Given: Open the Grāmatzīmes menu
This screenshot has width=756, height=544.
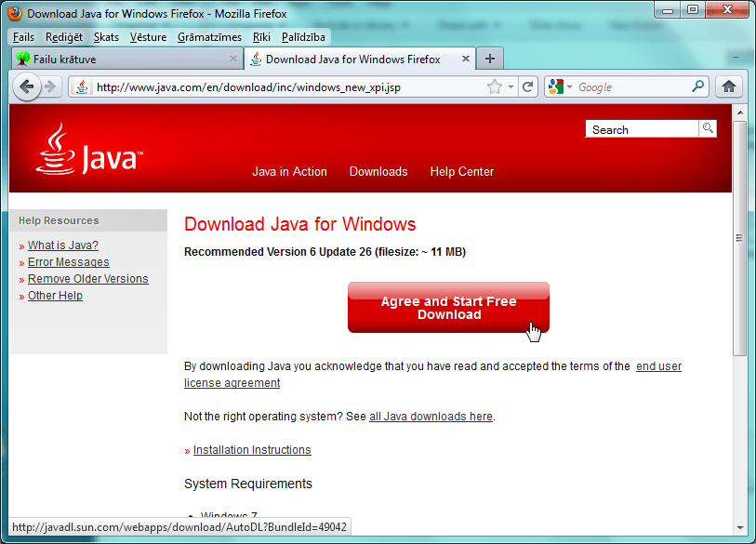Looking at the screenshot, I should click(209, 37).
